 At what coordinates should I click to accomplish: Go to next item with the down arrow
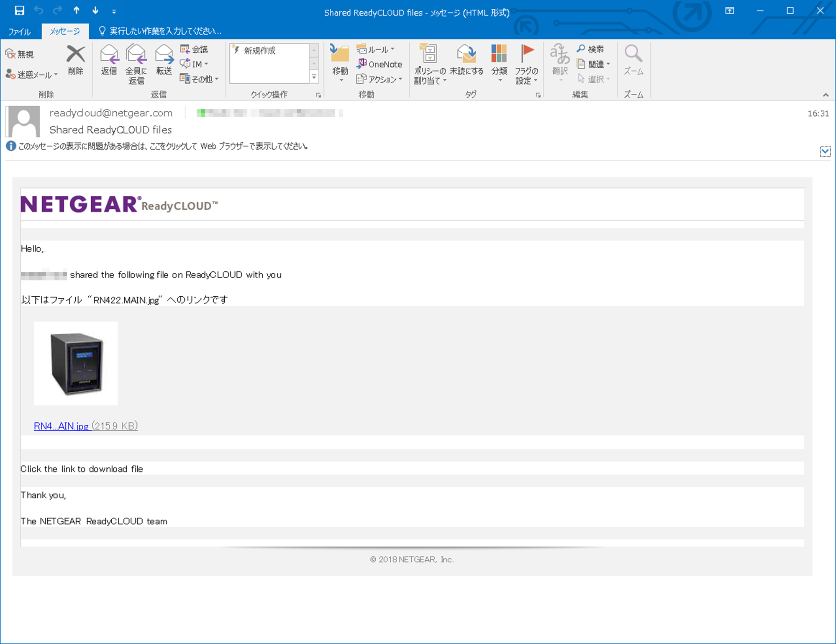pos(95,11)
